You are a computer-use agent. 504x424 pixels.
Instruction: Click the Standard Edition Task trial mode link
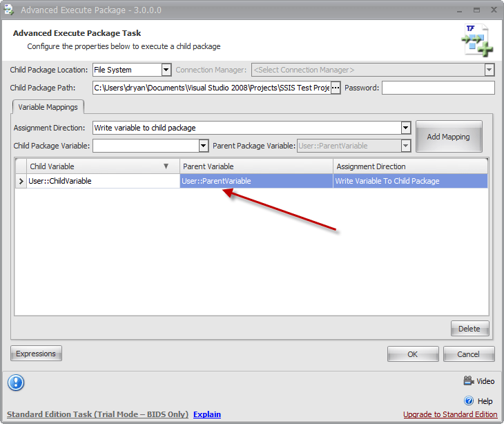click(x=97, y=414)
